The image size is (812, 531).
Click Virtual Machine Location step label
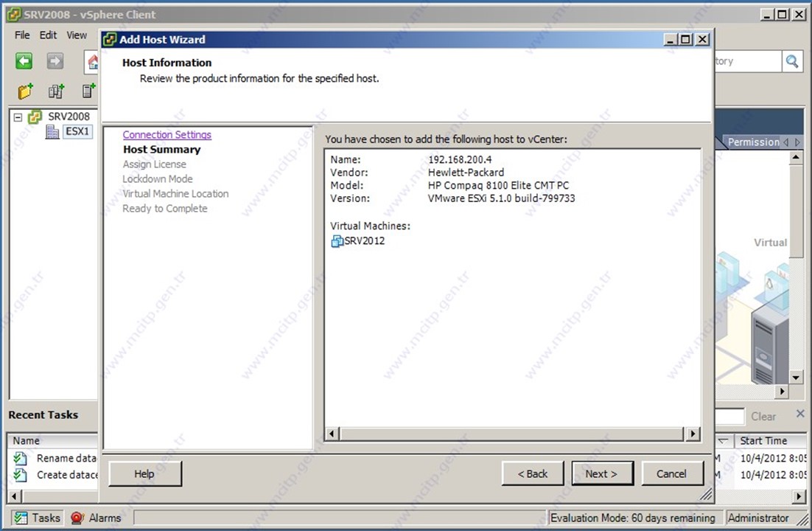coord(175,194)
